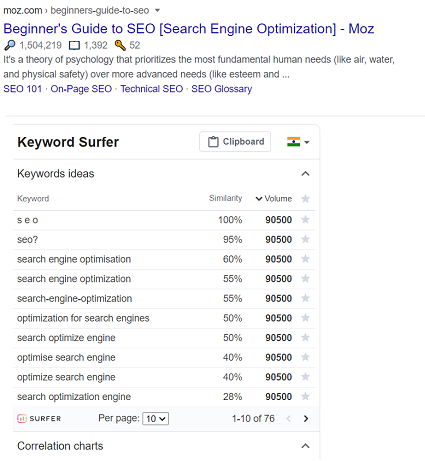Click the key icon next to 52

point(120,45)
